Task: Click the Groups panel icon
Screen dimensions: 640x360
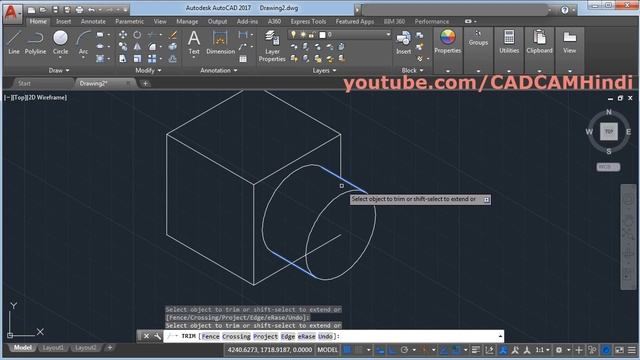Action: coord(478,33)
